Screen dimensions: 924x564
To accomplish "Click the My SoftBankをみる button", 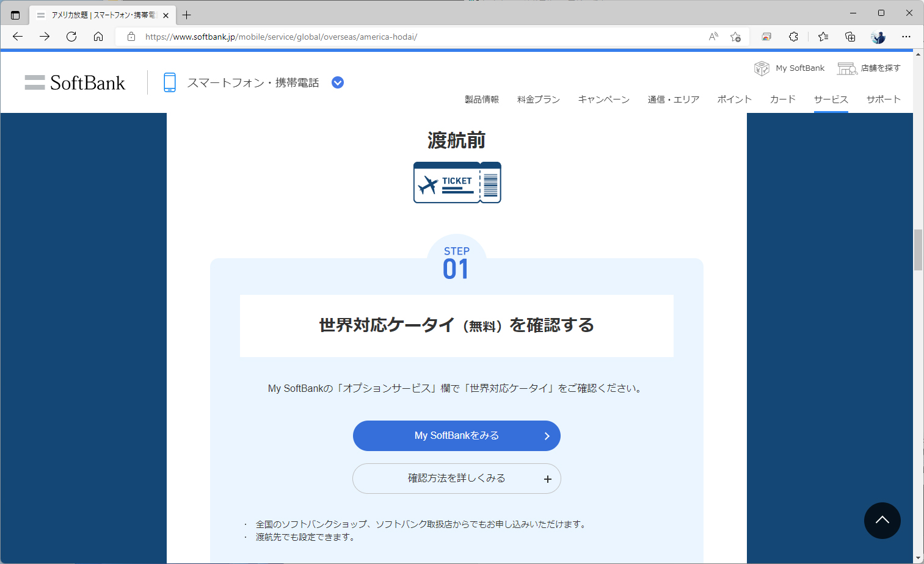I will [457, 436].
